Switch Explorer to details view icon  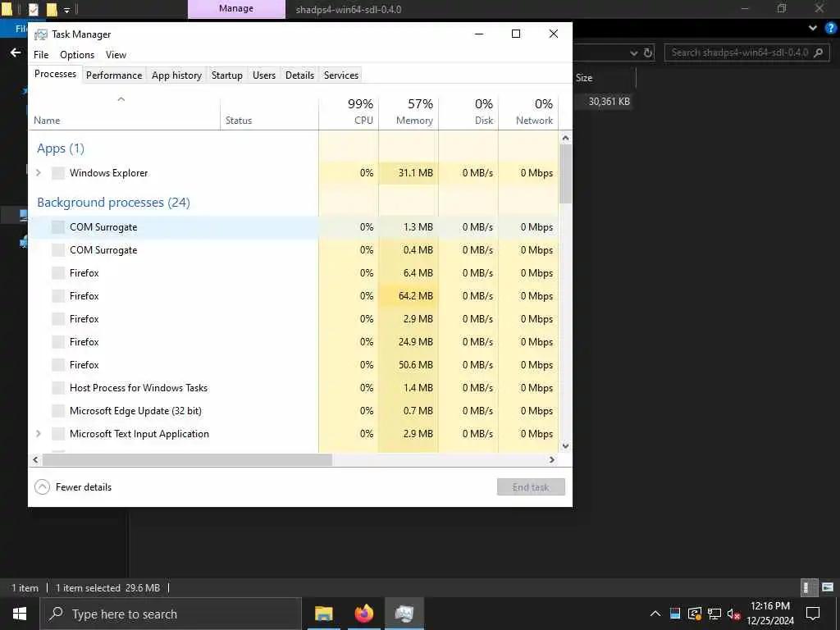point(808,587)
